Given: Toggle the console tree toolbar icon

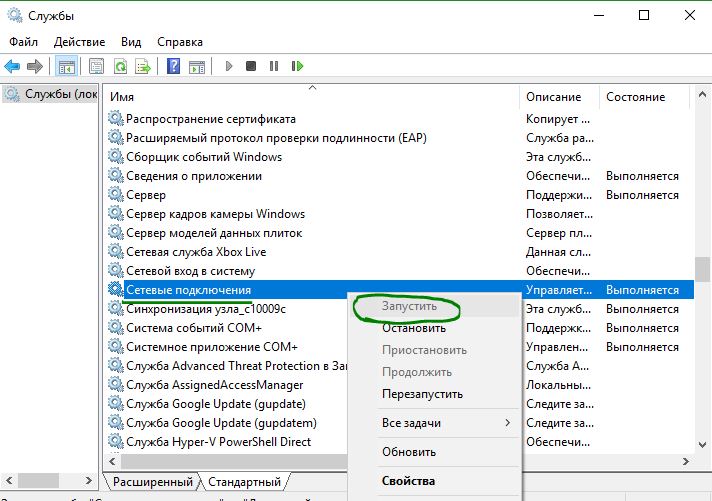Looking at the screenshot, I should (x=66, y=66).
